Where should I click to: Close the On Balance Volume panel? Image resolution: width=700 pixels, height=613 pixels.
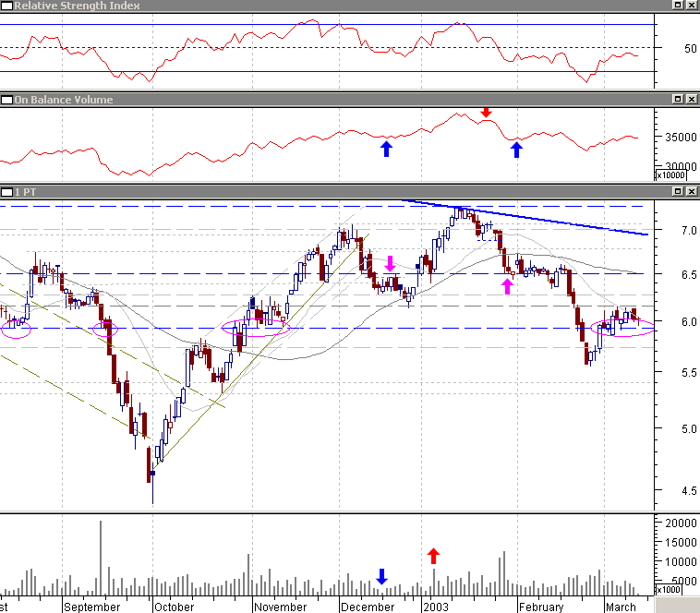(691, 99)
